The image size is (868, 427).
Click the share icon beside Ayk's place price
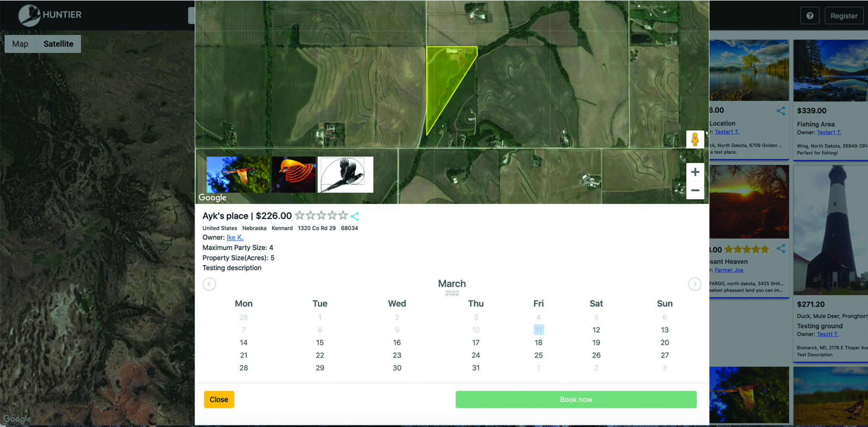(x=355, y=216)
